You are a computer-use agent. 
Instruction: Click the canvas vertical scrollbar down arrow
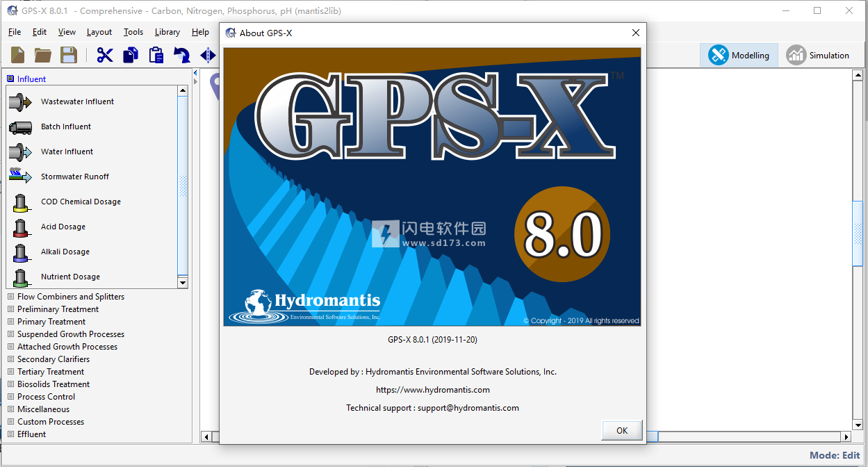[858, 425]
